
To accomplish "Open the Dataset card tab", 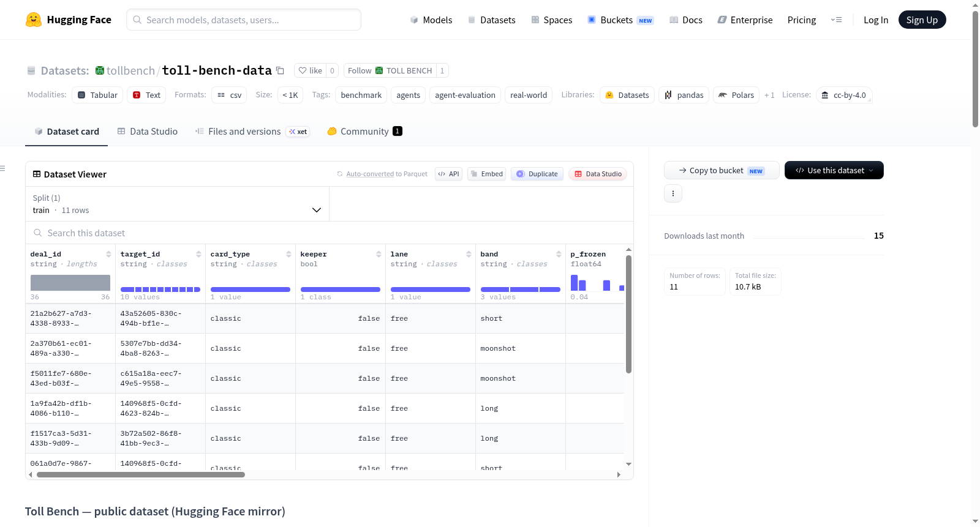I will coord(66,132).
